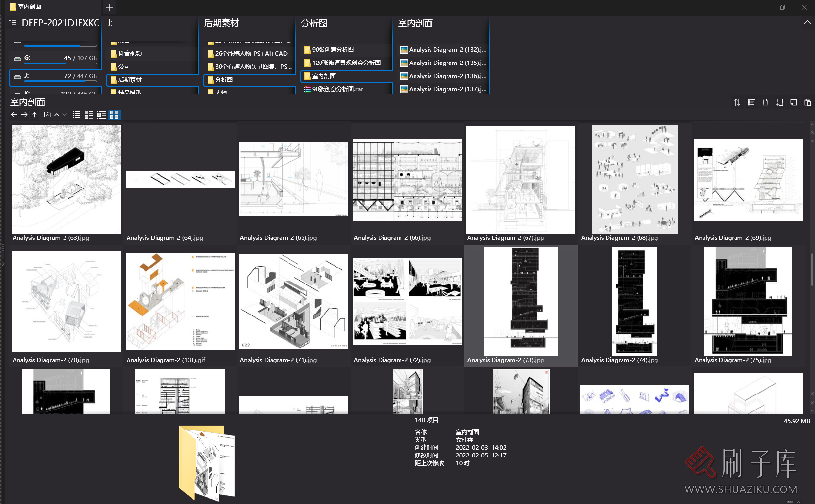Screen dimensions: 815x504
Task: Open a new tab with plus button
Action: click(110, 7)
